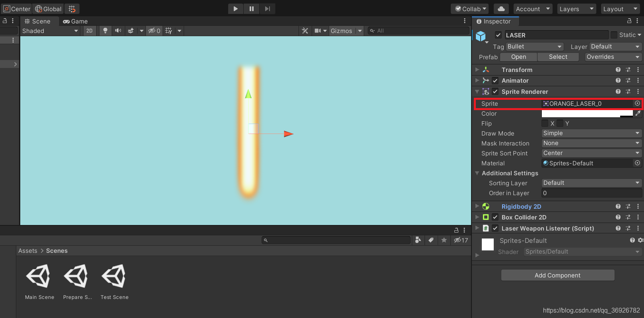Toggle grid snapping icon in top toolbar
The width and height of the screenshot is (644, 318).
[x=72, y=9]
